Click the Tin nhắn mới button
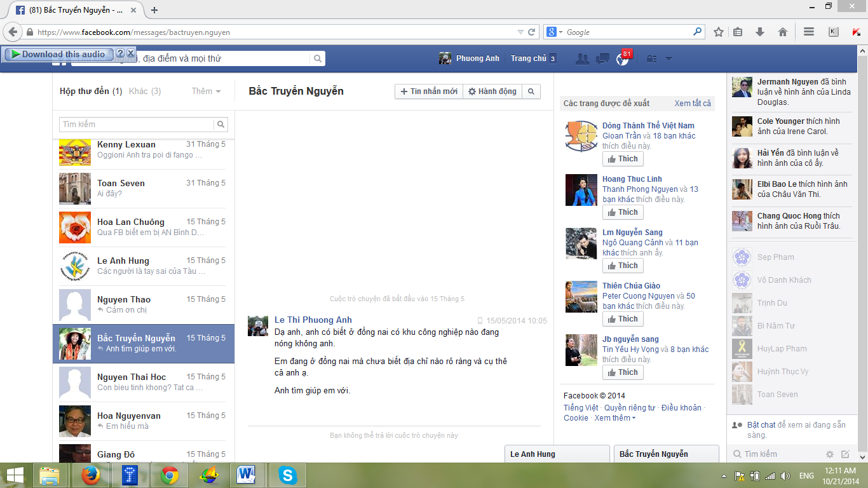This screenshot has height=488, width=868. 429,91
